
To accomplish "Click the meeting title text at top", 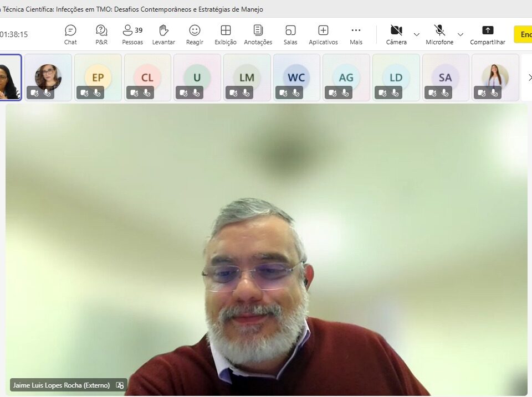I will [x=132, y=9].
